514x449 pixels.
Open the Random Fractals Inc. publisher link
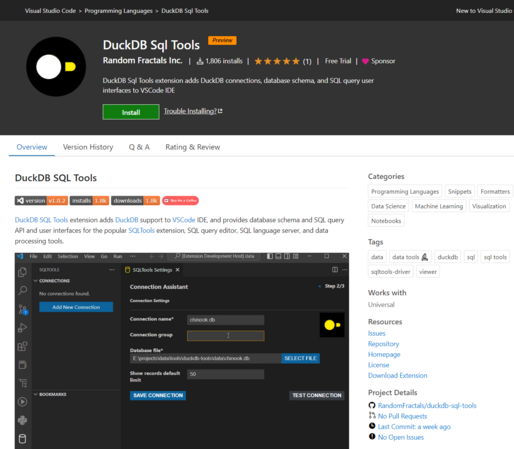point(142,60)
